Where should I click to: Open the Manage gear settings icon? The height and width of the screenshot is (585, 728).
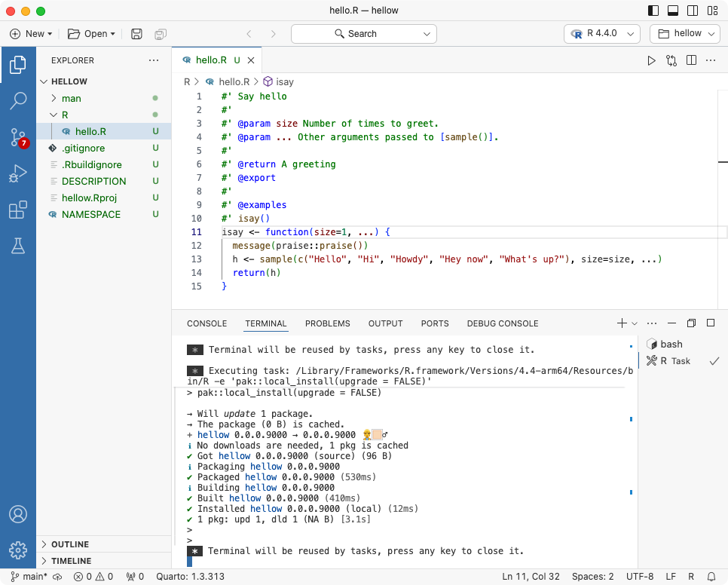click(x=17, y=550)
